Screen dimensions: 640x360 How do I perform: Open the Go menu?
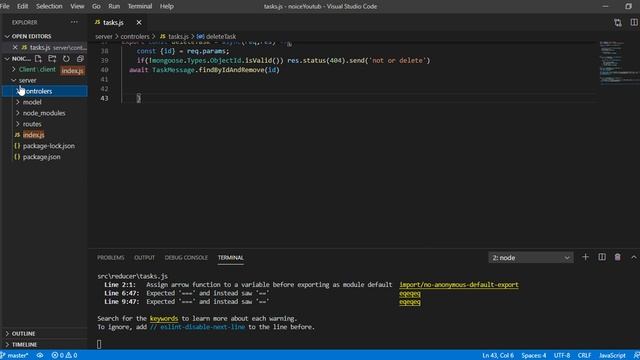pos(96,6)
